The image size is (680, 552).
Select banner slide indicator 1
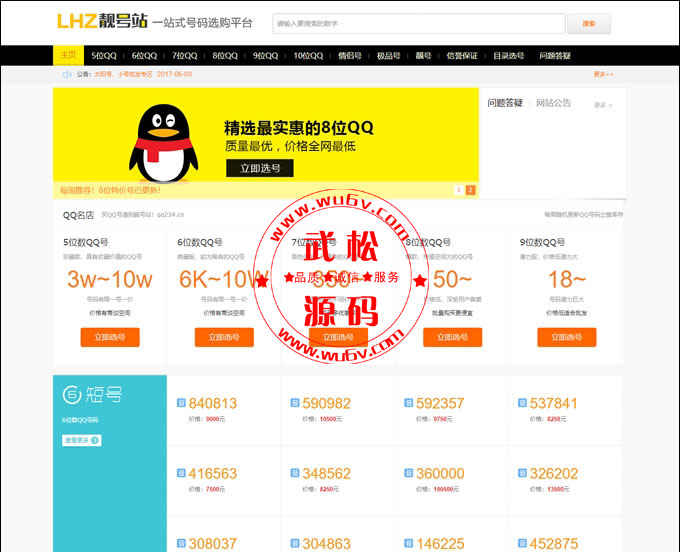(x=458, y=190)
